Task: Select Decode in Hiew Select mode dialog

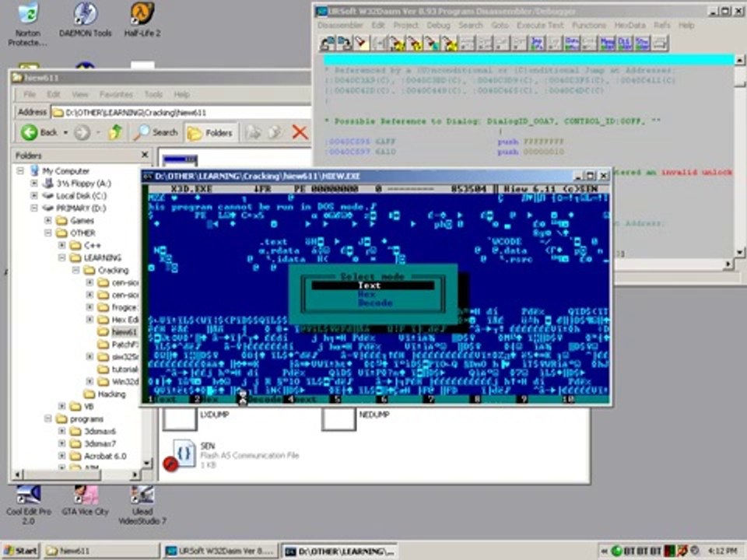Action: [x=375, y=303]
